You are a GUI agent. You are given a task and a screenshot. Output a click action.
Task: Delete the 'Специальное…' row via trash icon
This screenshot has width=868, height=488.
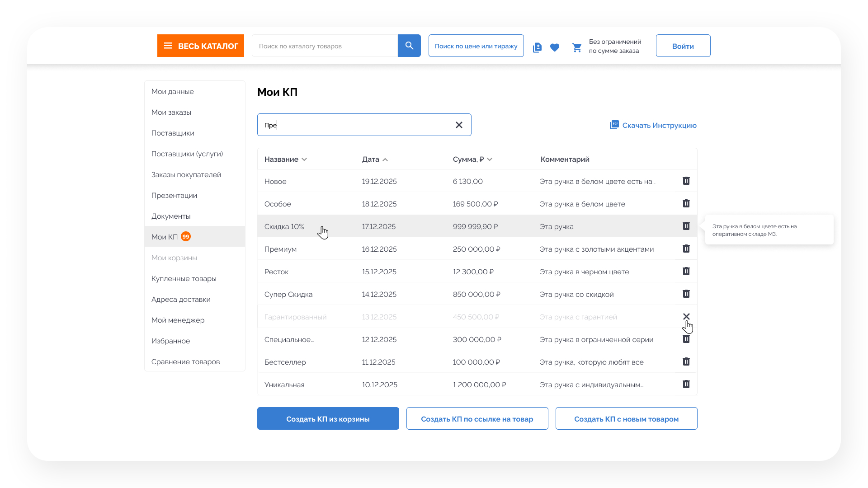tap(686, 339)
